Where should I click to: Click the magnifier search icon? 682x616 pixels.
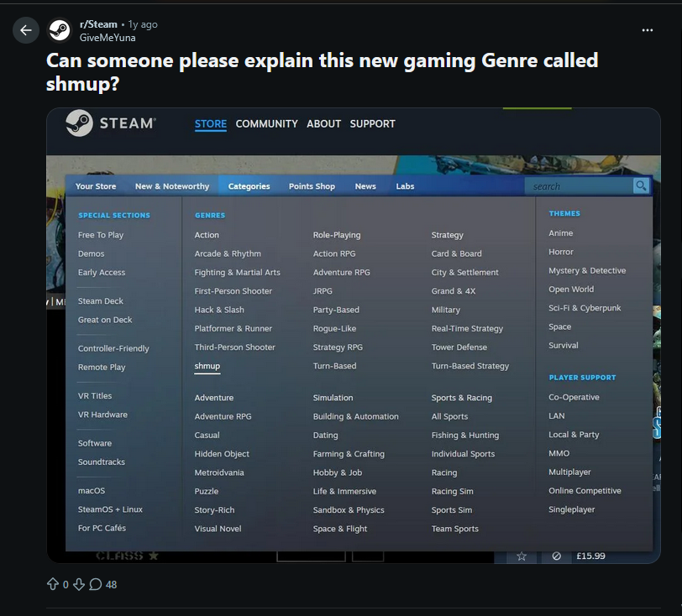coord(641,186)
